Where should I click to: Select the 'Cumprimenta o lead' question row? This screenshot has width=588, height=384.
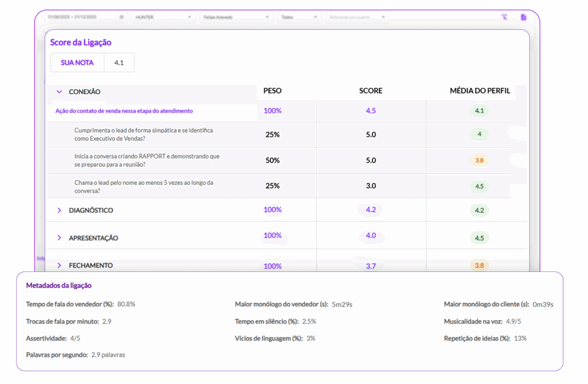point(144,135)
